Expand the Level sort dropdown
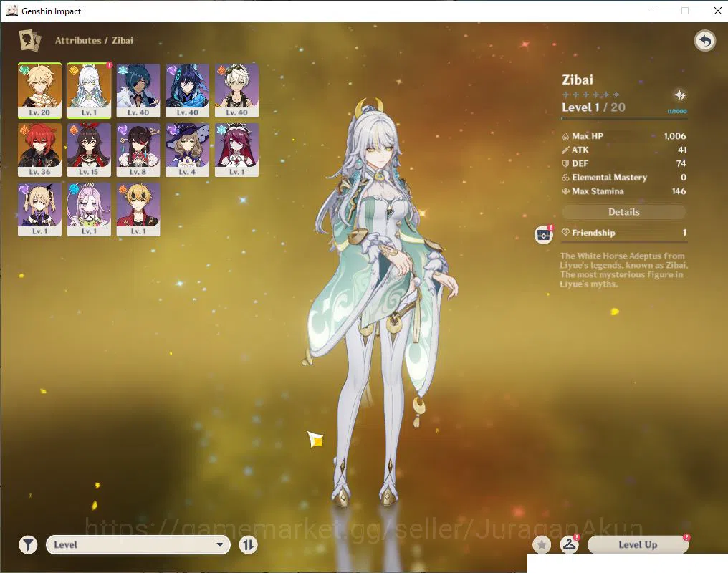The image size is (728, 573). tap(138, 544)
